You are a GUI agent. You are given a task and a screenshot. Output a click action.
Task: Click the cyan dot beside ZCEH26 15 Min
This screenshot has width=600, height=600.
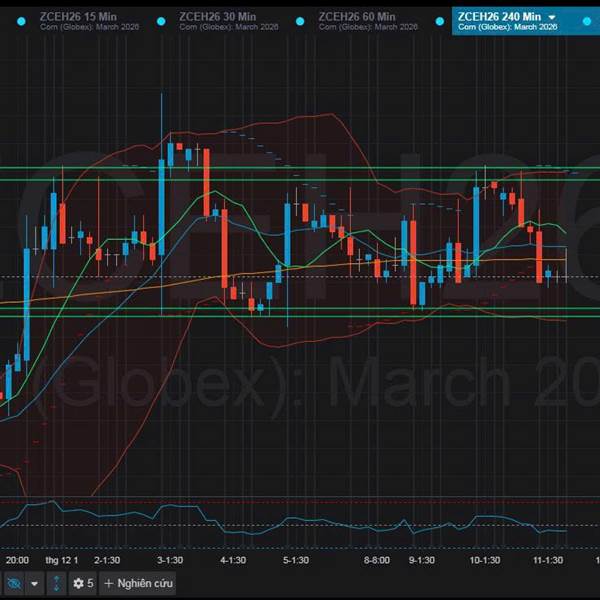(x=21, y=21)
